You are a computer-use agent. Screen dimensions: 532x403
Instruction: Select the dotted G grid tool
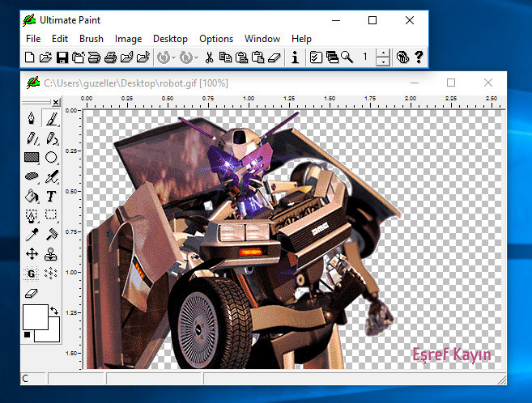click(x=32, y=274)
